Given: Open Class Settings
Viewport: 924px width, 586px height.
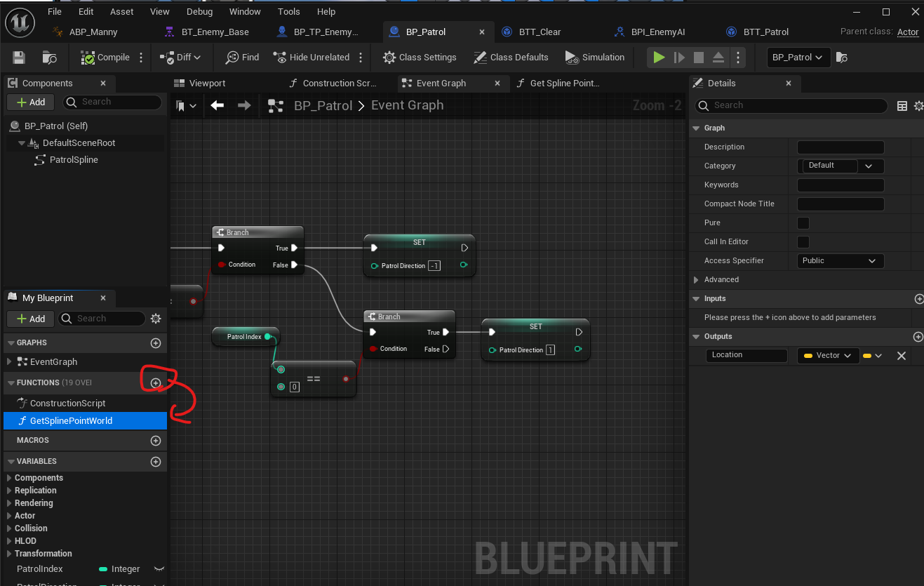Looking at the screenshot, I should pos(420,58).
